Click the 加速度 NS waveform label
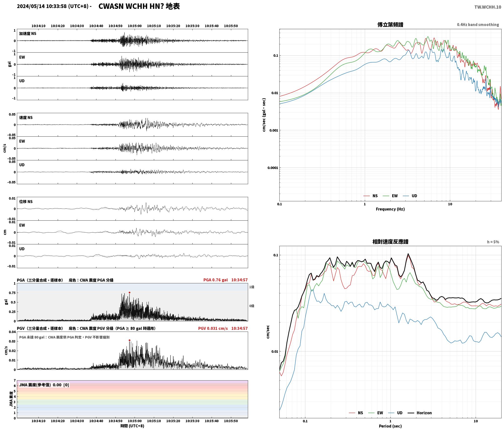The width and height of the screenshot is (504, 431). pyautogui.click(x=28, y=34)
